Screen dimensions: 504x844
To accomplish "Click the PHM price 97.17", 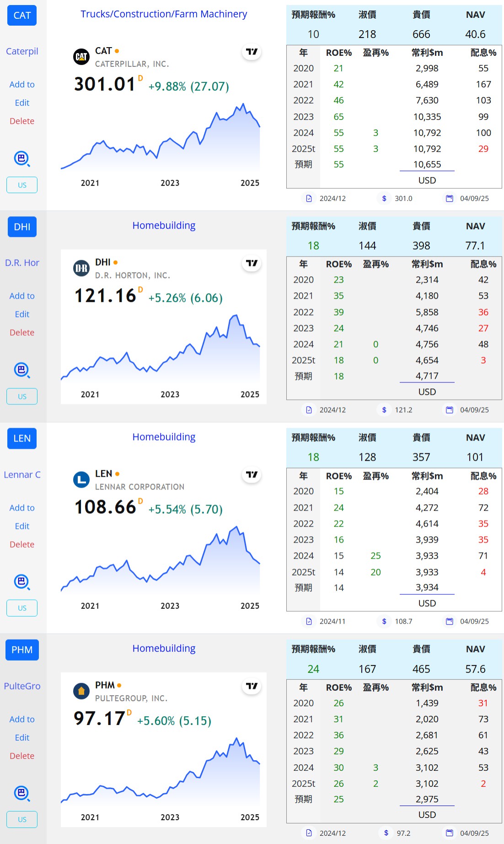I will [x=99, y=718].
